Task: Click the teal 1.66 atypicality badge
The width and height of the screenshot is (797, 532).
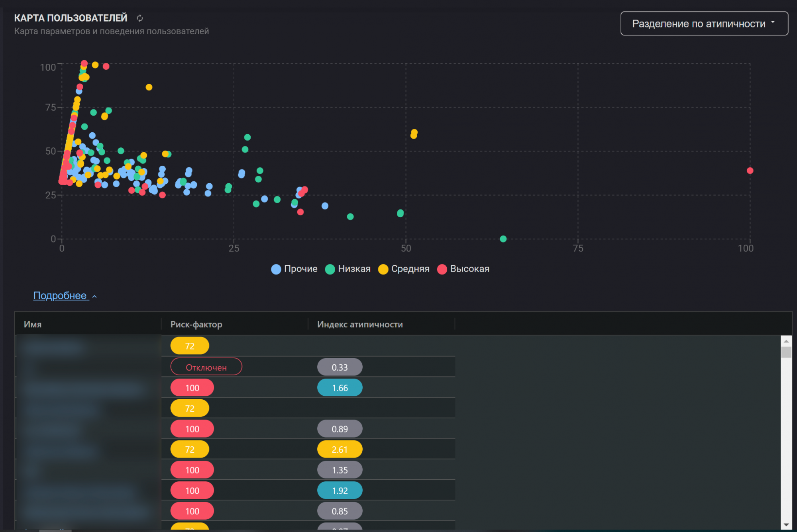Action: (340, 388)
